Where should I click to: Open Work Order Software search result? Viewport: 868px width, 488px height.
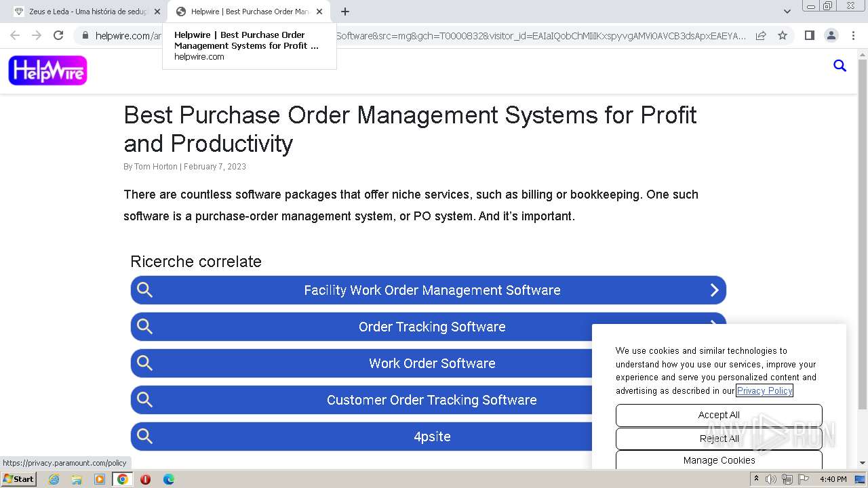(429, 363)
